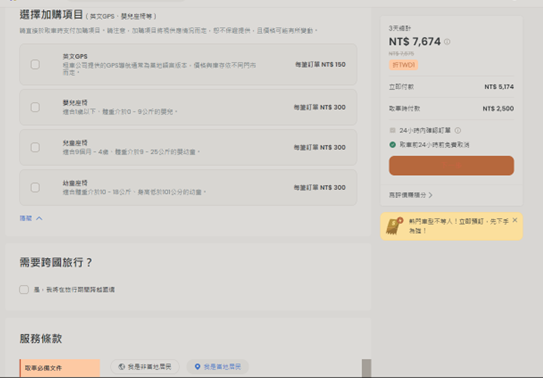Click the small icon before 24小時內確認訂單
The image size is (543, 378).
[x=392, y=130]
